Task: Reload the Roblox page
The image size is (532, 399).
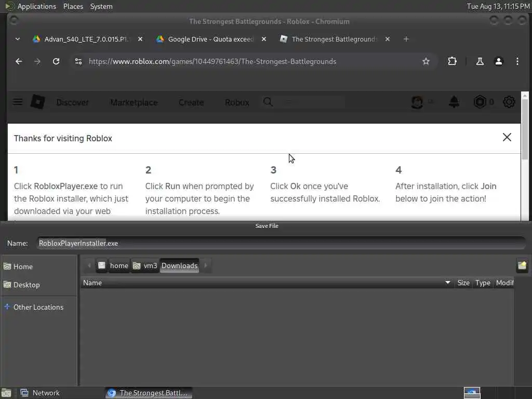Action: [56, 61]
